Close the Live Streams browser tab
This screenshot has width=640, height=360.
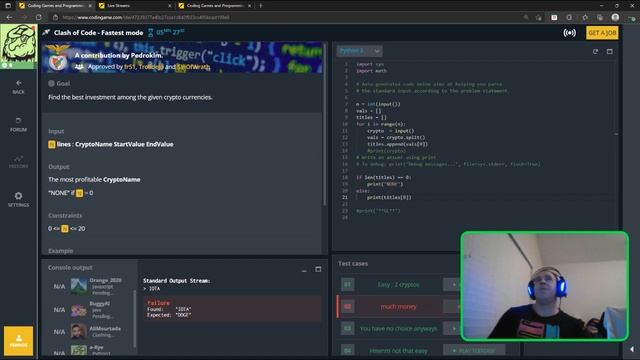point(170,6)
